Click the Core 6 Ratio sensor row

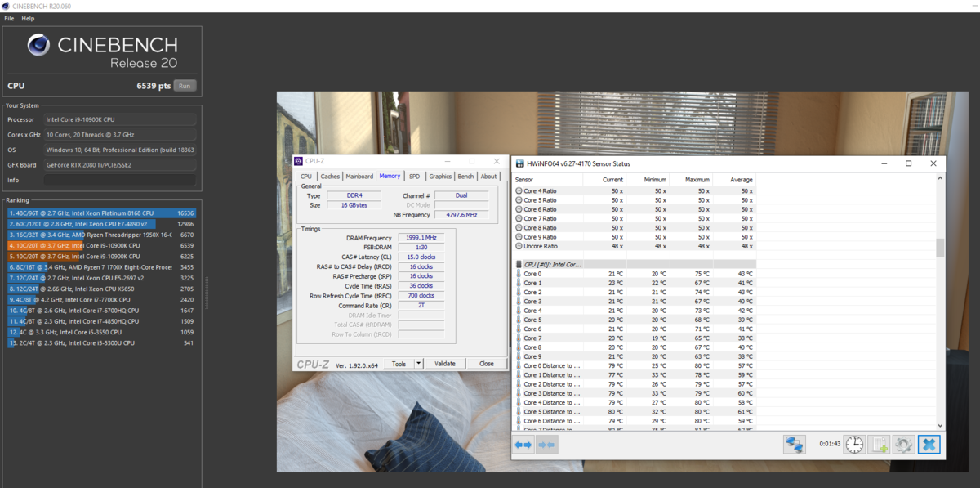(x=635, y=209)
